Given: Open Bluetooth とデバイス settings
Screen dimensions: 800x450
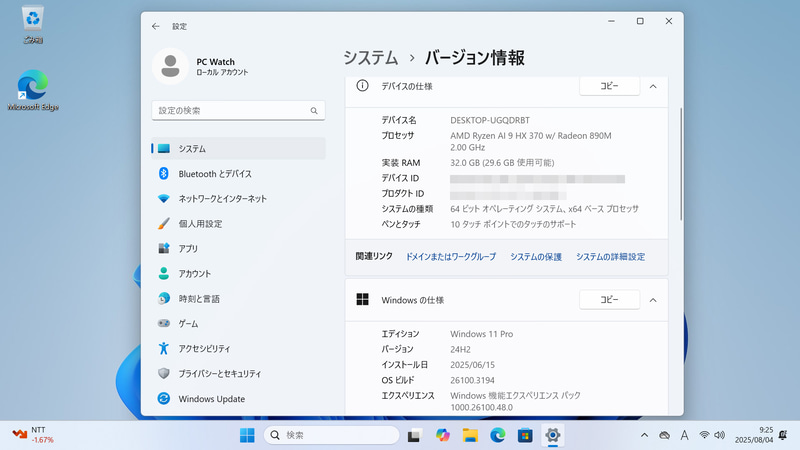Looking at the screenshot, I should [x=238, y=173].
